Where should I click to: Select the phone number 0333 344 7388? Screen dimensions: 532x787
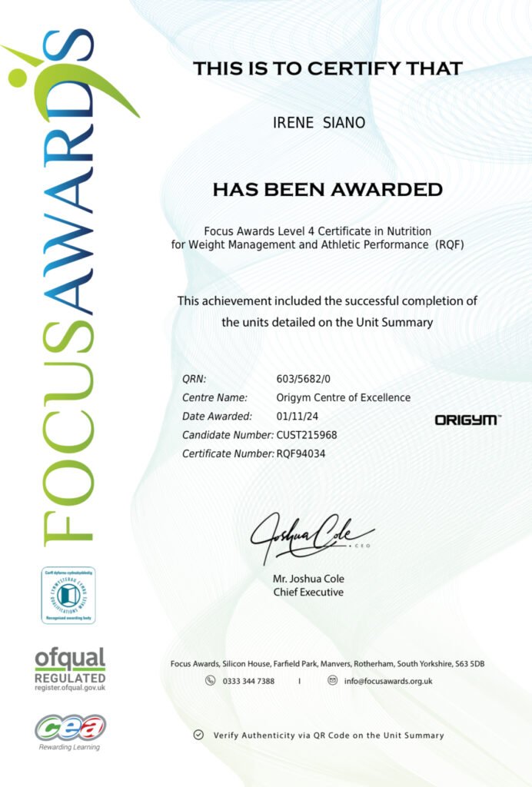click(248, 681)
